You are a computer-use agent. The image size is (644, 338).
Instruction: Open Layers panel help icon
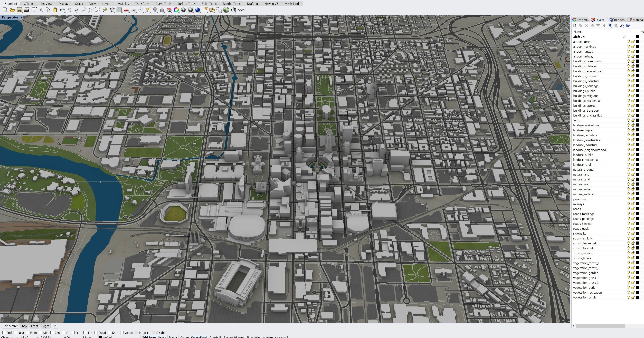[628, 25]
